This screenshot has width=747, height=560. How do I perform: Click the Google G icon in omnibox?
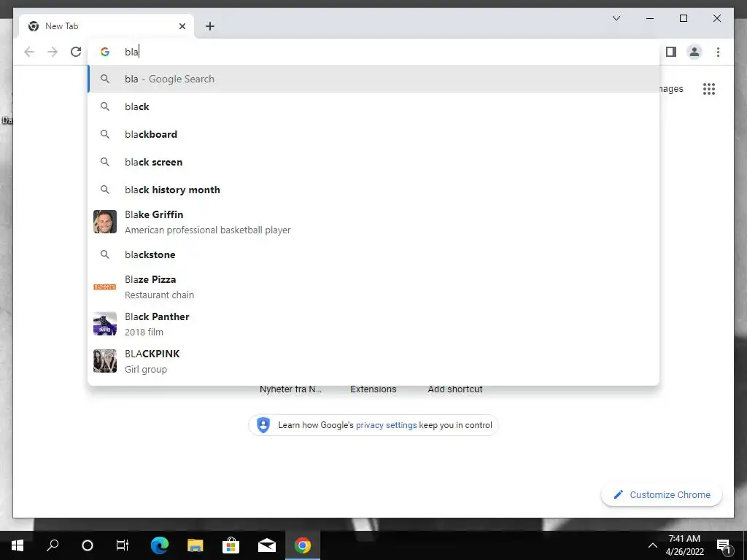(x=105, y=52)
